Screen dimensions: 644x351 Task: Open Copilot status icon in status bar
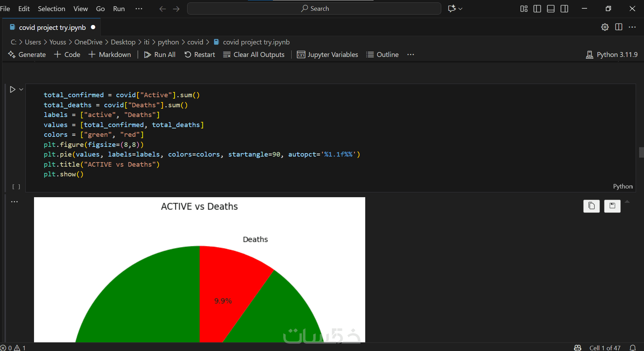578,348
